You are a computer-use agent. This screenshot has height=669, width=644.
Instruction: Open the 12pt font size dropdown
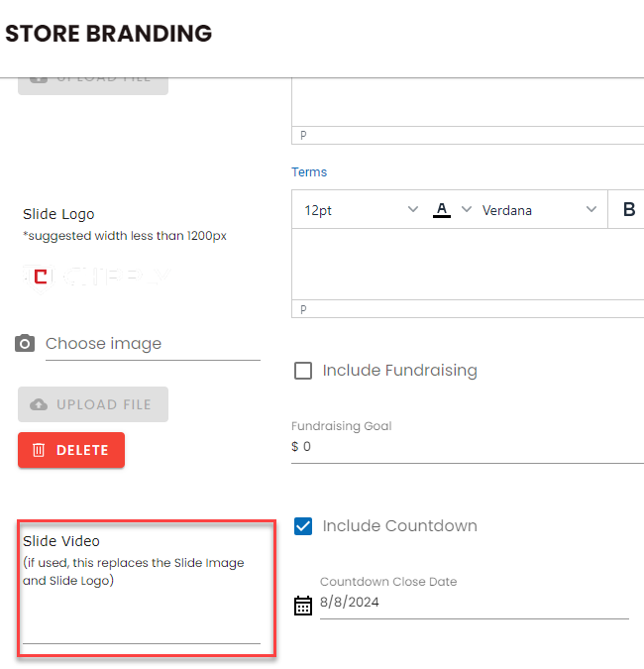click(361, 210)
